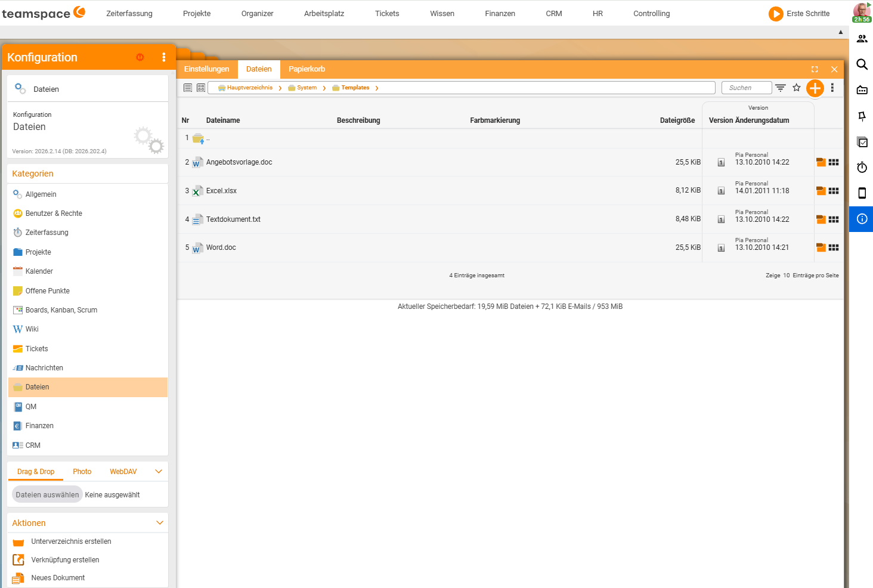
Task: Click Neues Dokument action
Action: [58, 578]
